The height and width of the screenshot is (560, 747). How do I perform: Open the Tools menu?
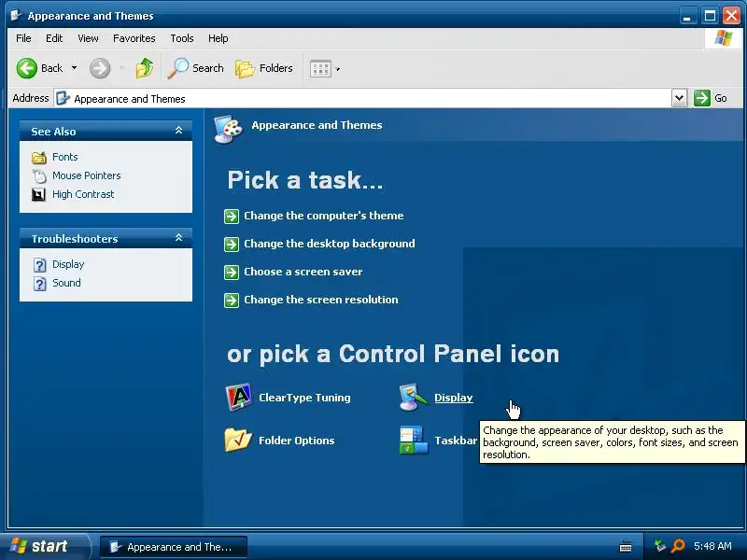(x=182, y=38)
